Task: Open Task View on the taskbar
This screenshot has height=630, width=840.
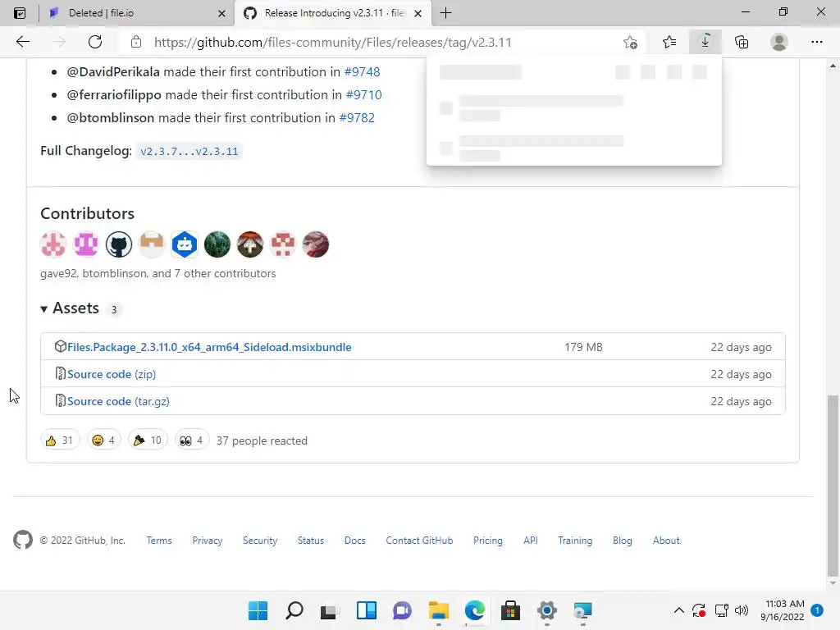Action: (330, 610)
